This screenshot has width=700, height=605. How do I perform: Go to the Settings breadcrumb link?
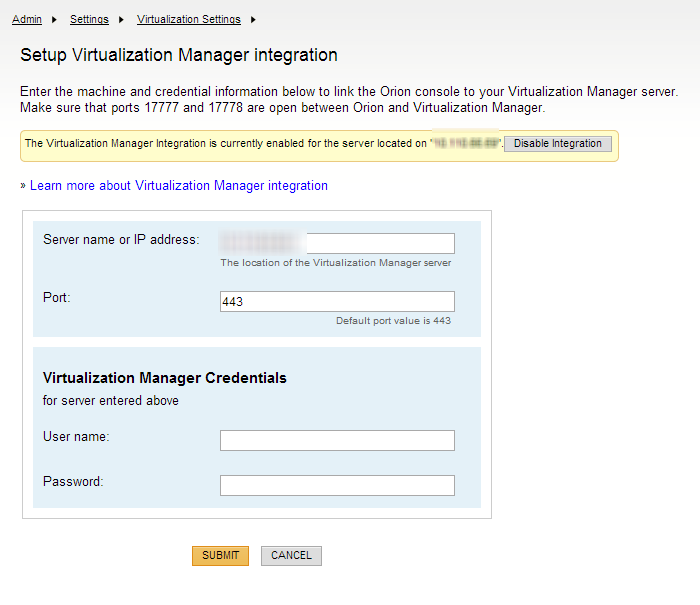coord(89,19)
